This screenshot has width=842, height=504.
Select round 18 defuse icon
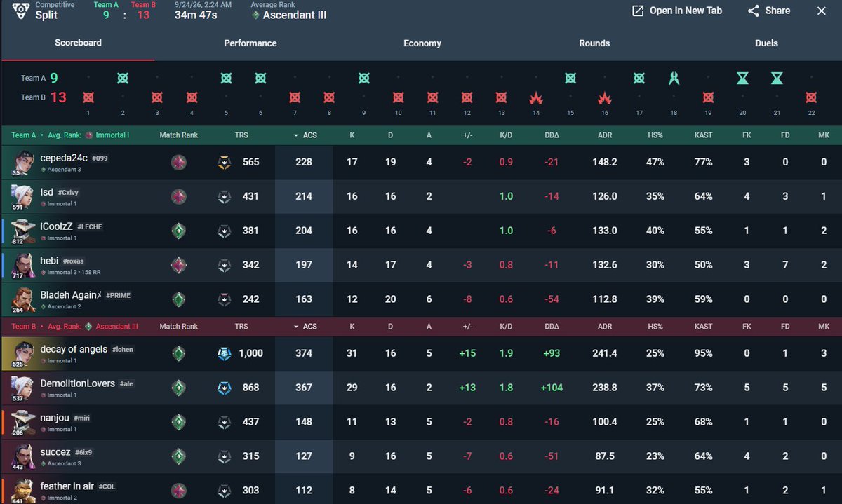674,79
